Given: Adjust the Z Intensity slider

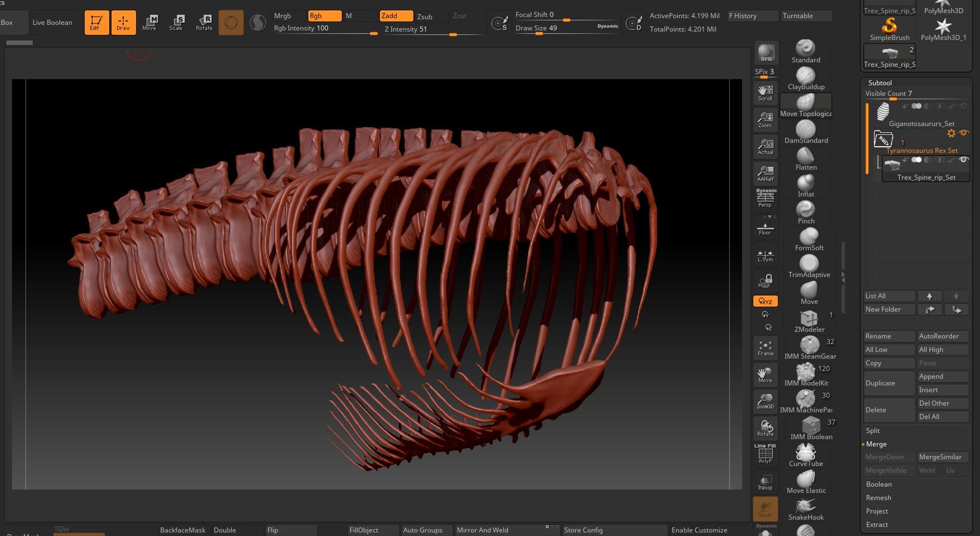Looking at the screenshot, I should coord(434,30).
